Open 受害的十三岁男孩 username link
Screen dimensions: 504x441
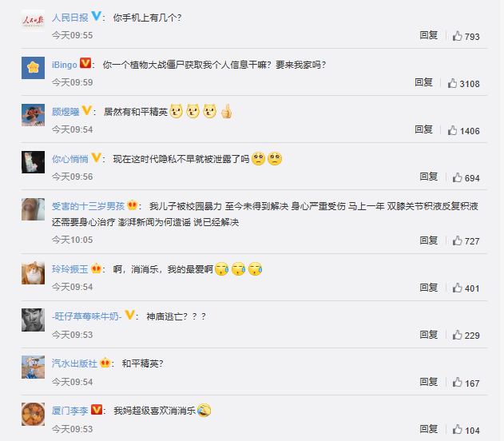(x=88, y=206)
